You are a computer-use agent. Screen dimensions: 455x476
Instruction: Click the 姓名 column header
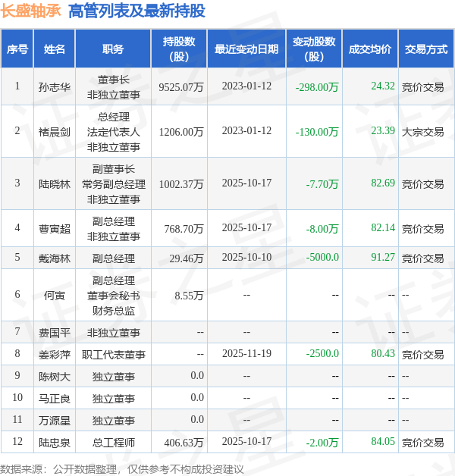[x=55, y=49]
